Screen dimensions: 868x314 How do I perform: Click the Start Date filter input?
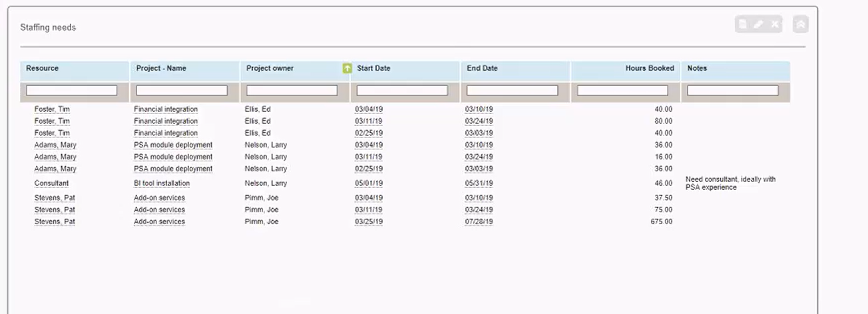click(402, 90)
